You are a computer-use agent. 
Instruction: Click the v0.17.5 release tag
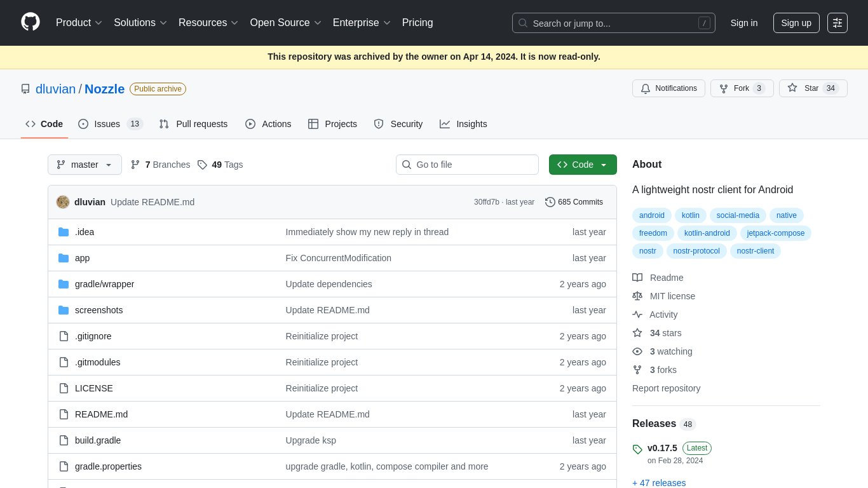coord(662,448)
